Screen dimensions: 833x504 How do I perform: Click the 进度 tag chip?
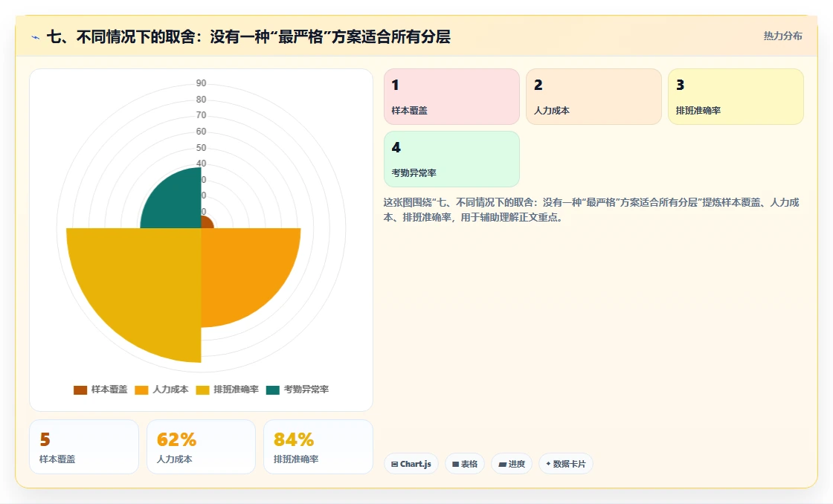[x=512, y=464]
